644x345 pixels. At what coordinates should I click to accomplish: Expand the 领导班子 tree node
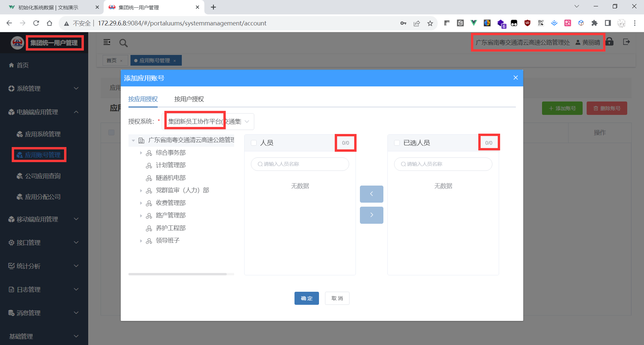click(141, 241)
